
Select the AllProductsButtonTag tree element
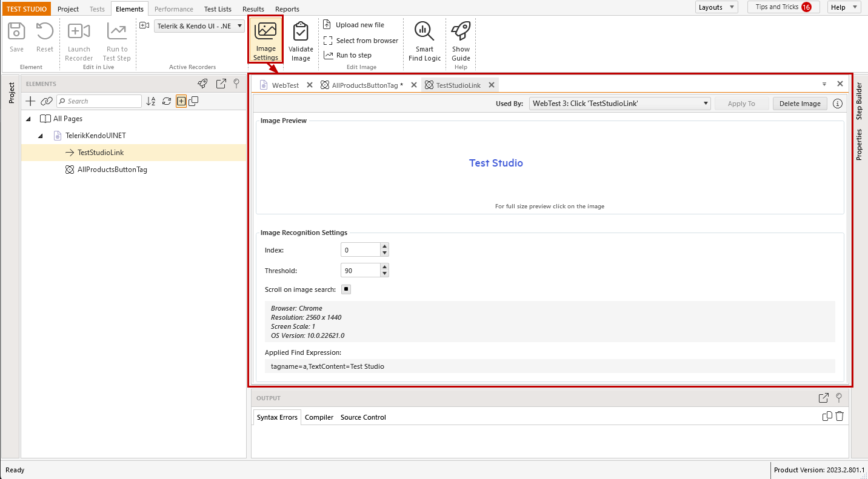coord(112,170)
